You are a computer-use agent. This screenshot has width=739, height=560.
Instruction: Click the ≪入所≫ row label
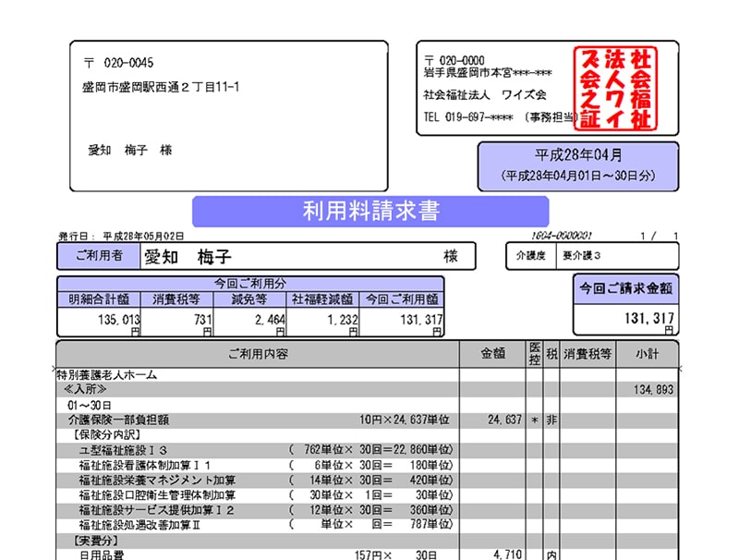(85, 390)
